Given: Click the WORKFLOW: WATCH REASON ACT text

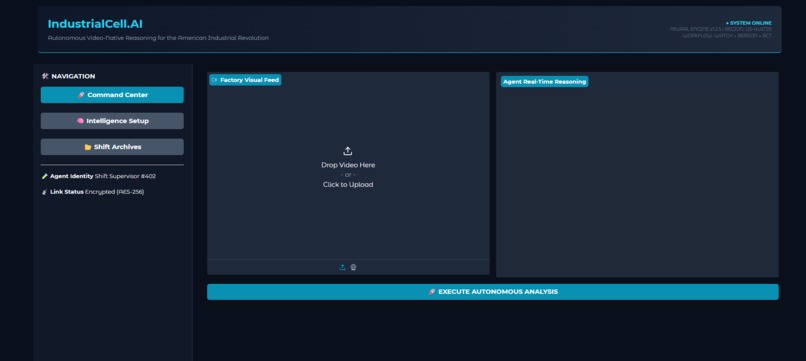Looking at the screenshot, I should tap(727, 35).
